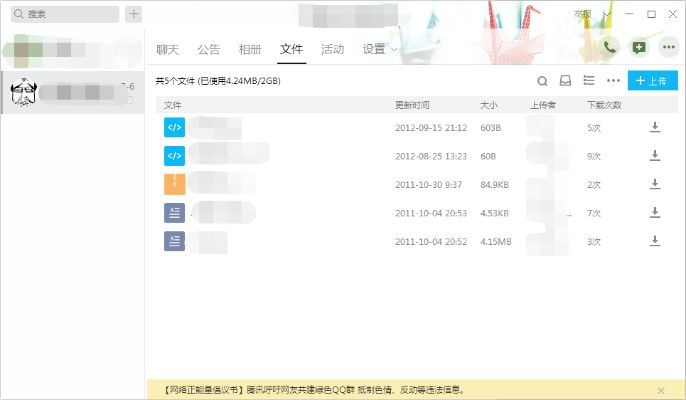Click the group avatar in sidebar
This screenshot has width=686, height=400.
24,92
